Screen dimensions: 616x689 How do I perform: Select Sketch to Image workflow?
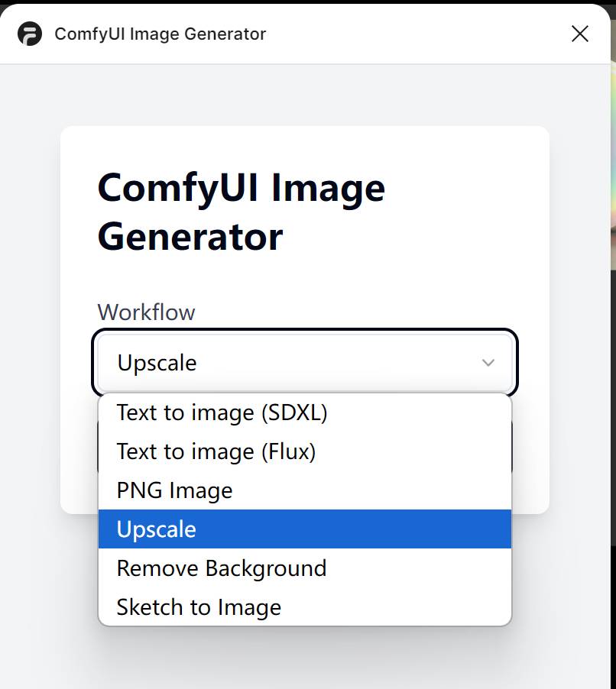[199, 607]
